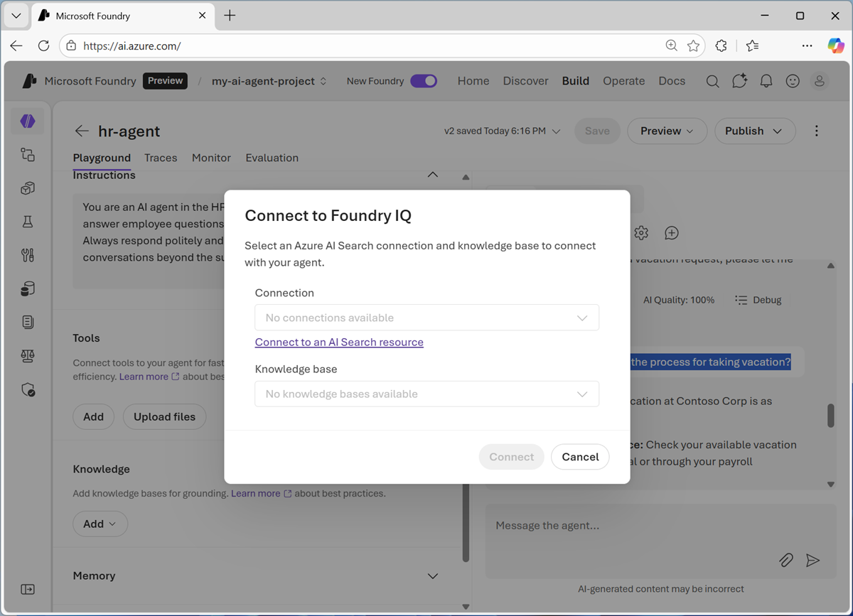Screen dimensions: 853x616
Task: Start a new thread with the plus icon
Action: coord(671,232)
